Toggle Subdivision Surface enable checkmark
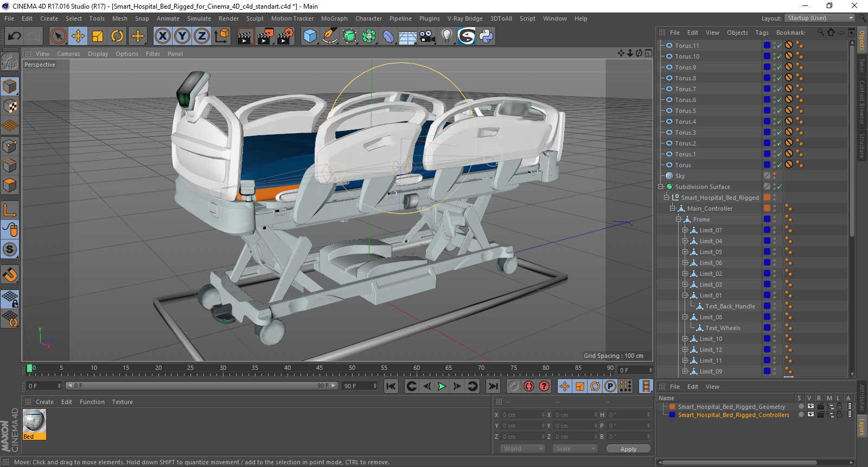868x467 pixels. coord(780,187)
